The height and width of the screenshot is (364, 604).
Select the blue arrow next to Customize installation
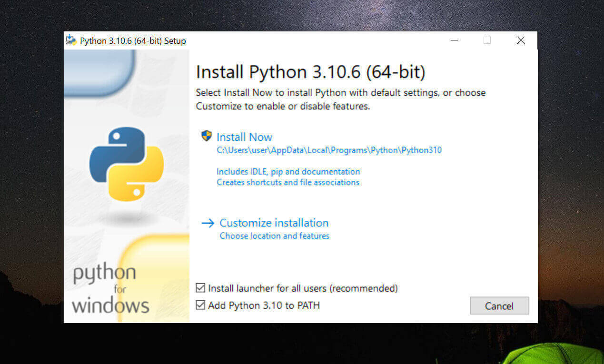[208, 223]
